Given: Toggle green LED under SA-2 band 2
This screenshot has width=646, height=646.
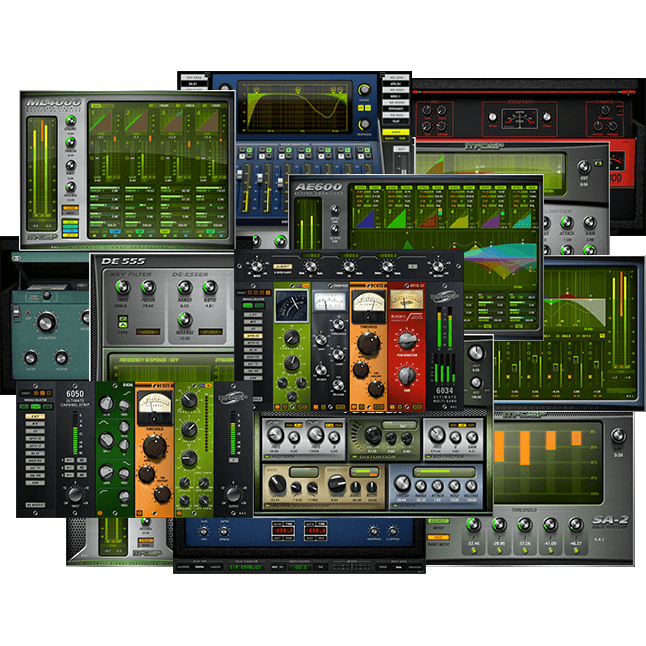Looking at the screenshot, I should 499,550.
